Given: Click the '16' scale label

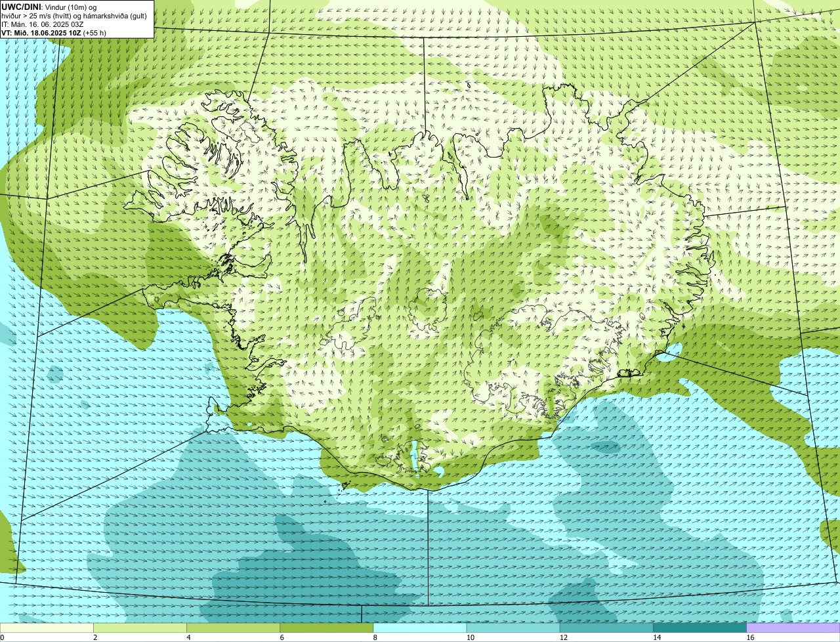Looking at the screenshot, I should tap(750, 637).
